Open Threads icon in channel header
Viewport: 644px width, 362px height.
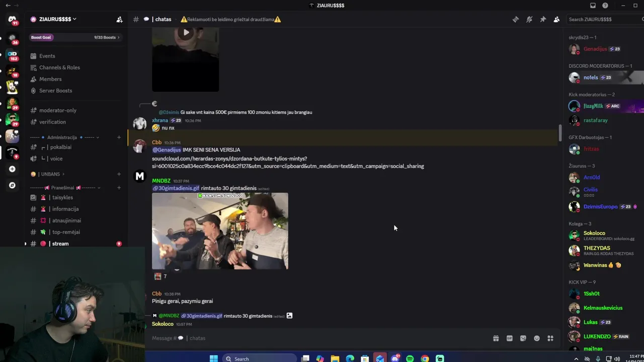coord(516,19)
